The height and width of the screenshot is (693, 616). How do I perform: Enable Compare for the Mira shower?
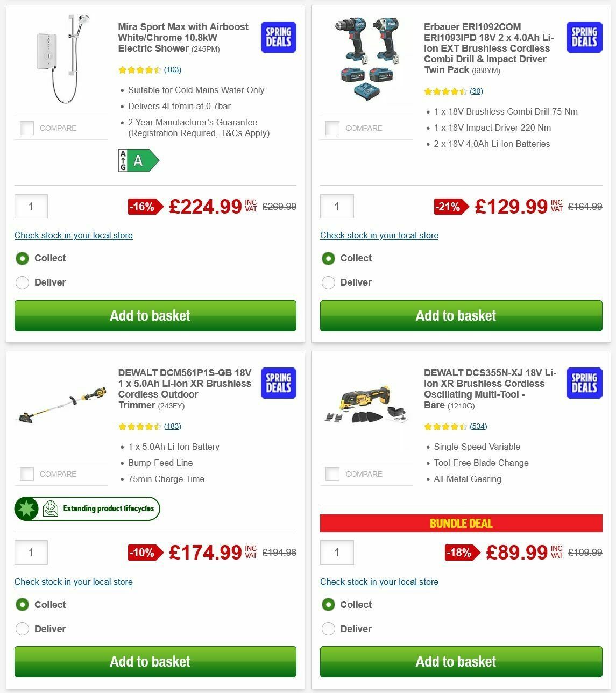click(x=27, y=128)
